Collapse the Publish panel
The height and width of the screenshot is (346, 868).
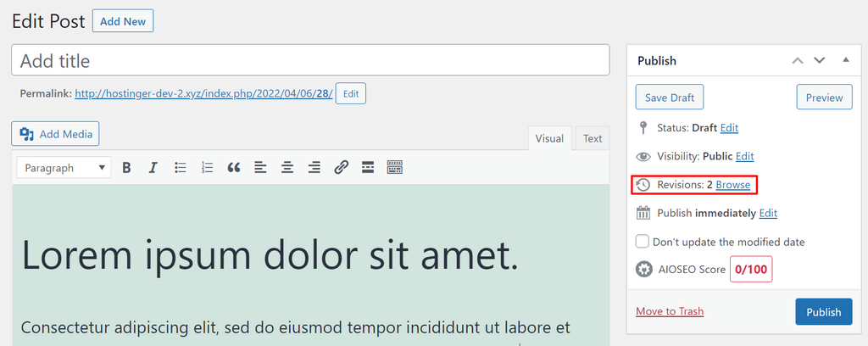(845, 60)
